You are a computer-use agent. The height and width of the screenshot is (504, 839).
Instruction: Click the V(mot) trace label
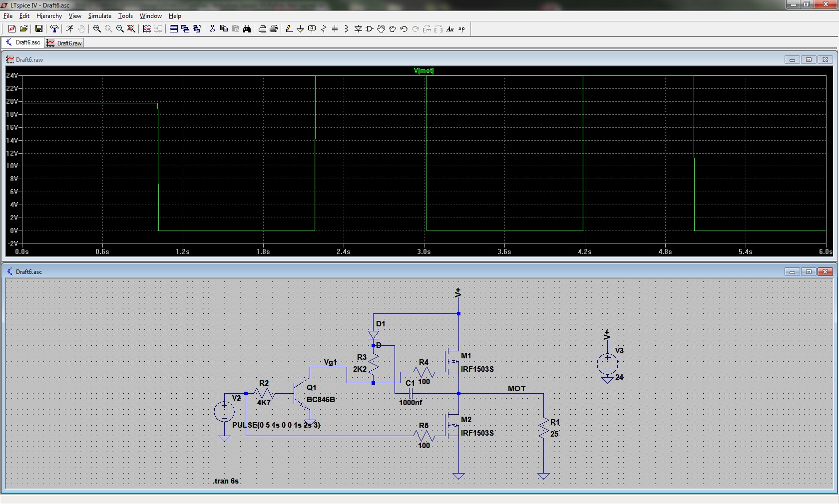coord(423,71)
